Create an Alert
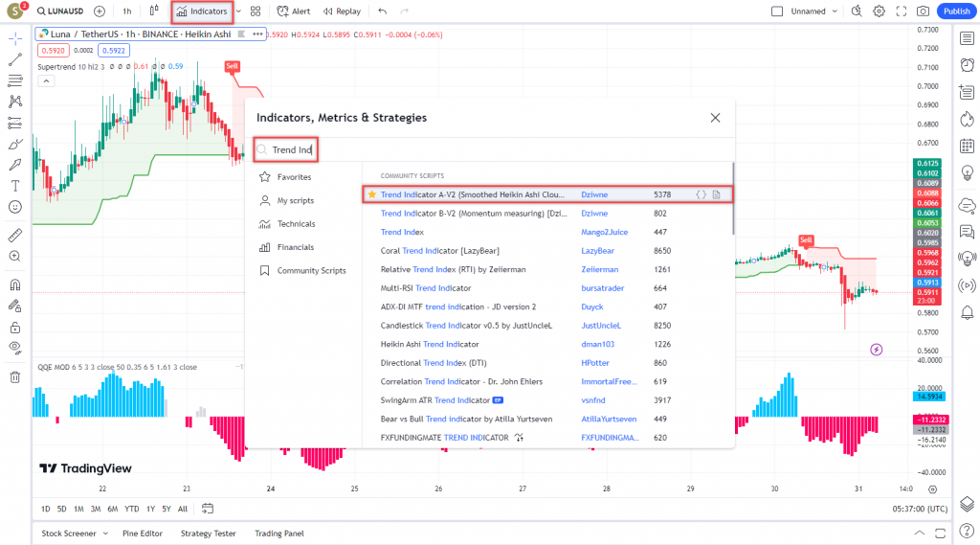Image resolution: width=980 pixels, height=545 pixels. click(294, 11)
